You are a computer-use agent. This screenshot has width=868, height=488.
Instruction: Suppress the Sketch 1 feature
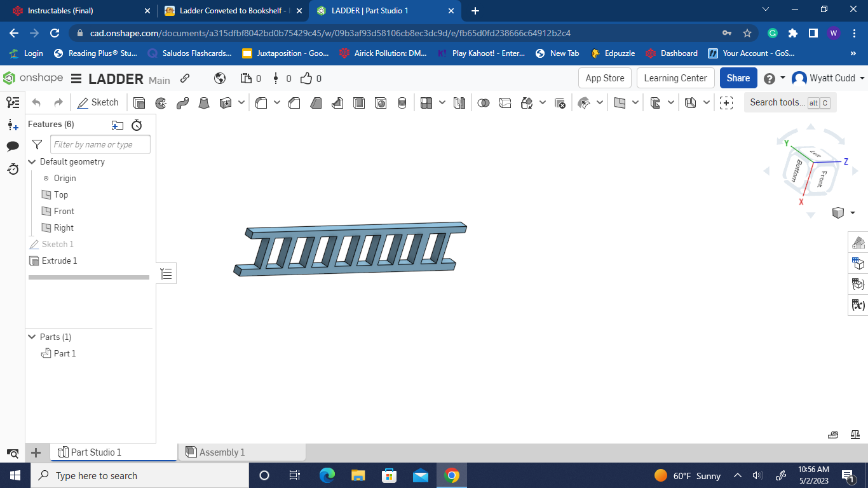pos(57,244)
